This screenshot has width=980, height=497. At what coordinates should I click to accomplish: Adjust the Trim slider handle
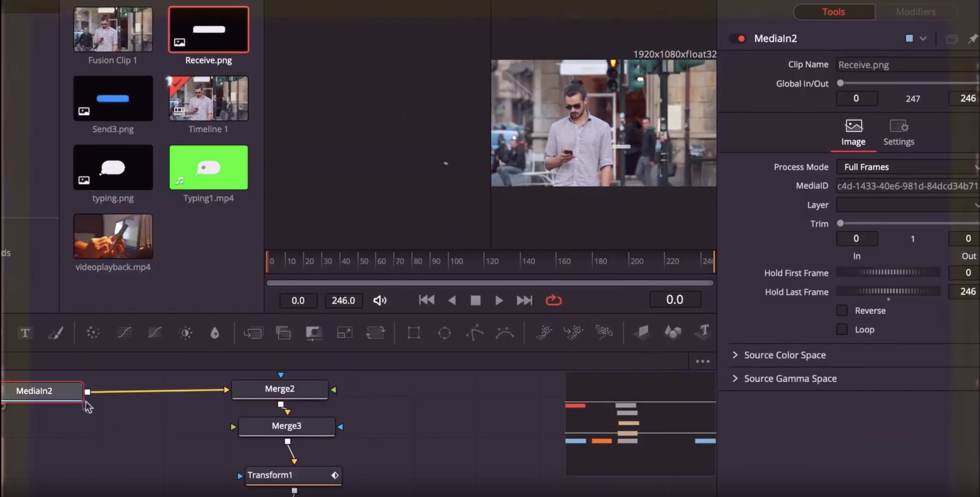pyautogui.click(x=840, y=223)
